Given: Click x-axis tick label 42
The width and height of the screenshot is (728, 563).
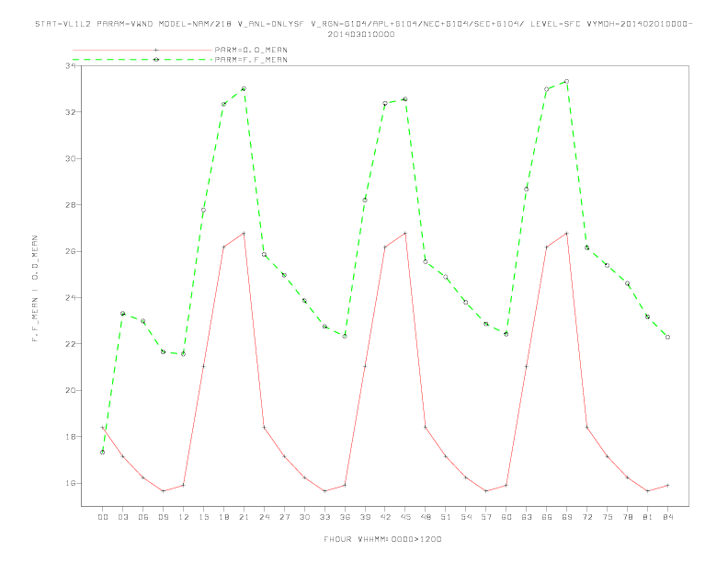Looking at the screenshot, I should coord(385,517).
